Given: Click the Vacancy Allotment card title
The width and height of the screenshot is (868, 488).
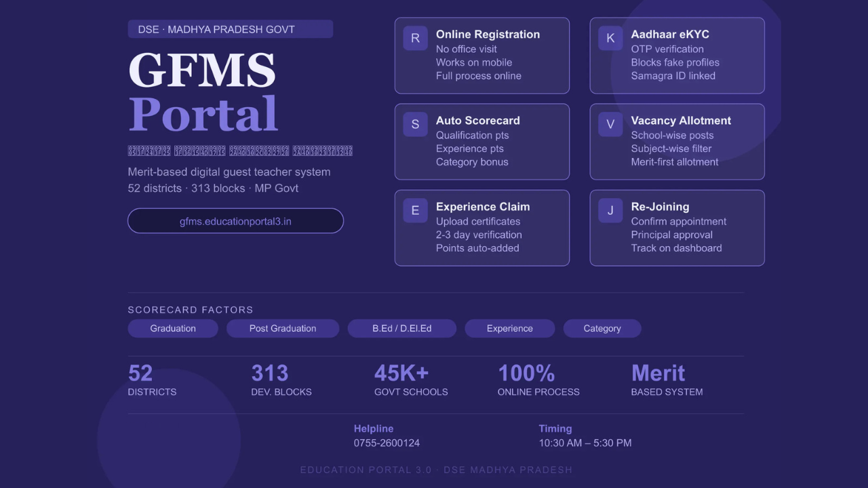Looking at the screenshot, I should tap(681, 121).
